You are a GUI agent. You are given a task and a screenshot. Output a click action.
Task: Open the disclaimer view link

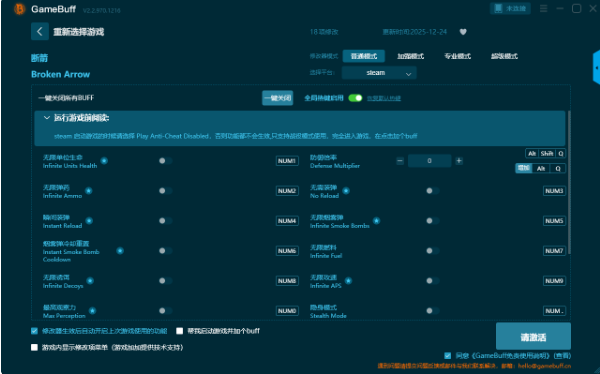click(562, 356)
